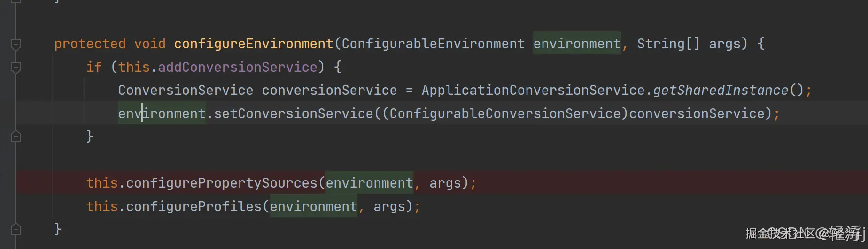
Task: Click fold marker at method's closing brace
Action: tap(16, 229)
